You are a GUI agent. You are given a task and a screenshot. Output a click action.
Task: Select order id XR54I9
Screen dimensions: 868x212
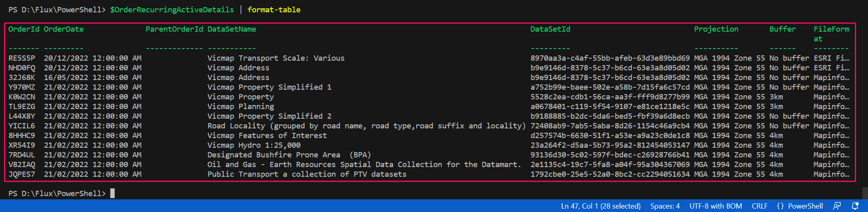[22, 145]
